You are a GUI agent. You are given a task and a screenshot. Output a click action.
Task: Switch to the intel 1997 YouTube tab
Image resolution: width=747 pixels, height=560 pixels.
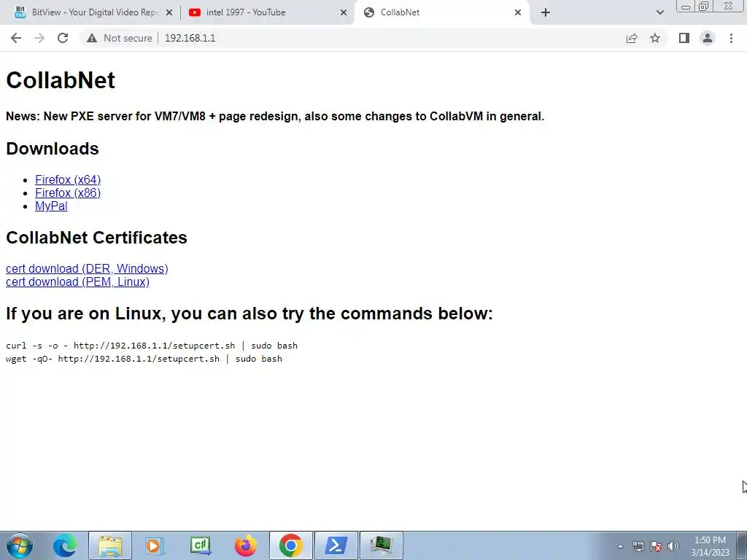point(268,12)
